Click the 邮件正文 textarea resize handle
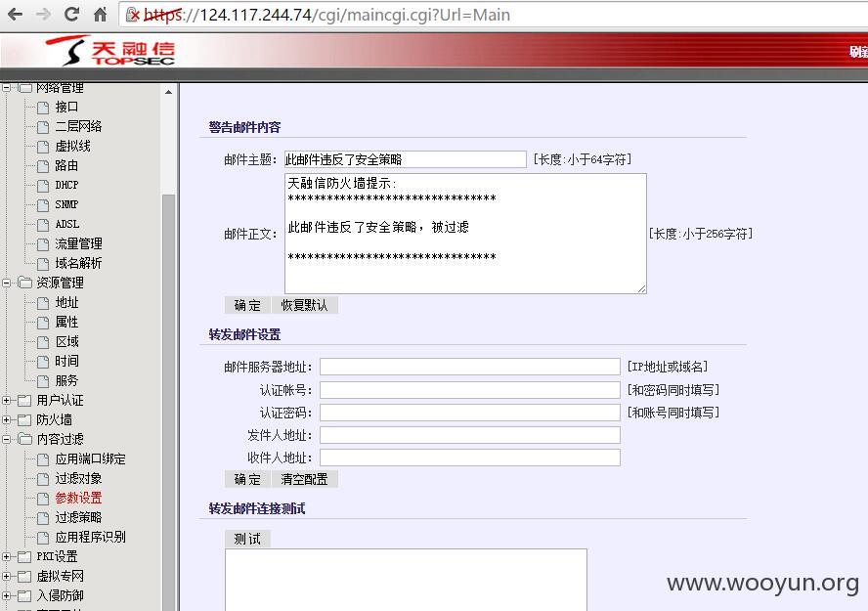 tap(641, 288)
